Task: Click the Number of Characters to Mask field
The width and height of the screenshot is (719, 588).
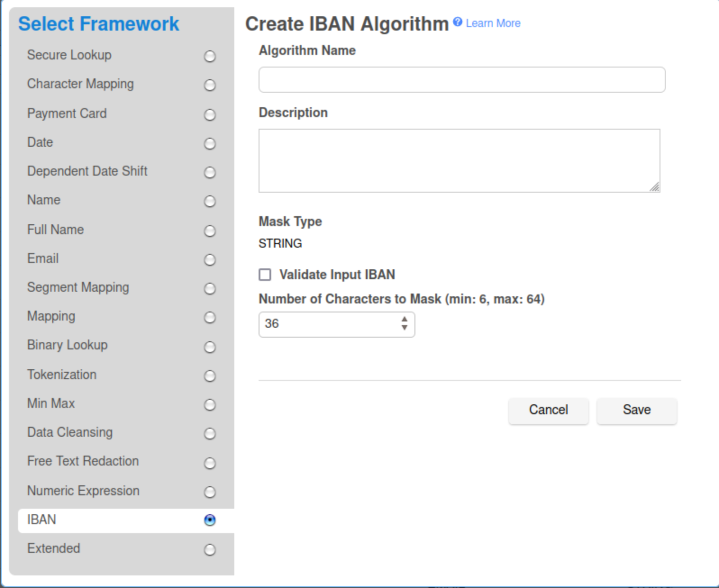Action: pyautogui.click(x=329, y=324)
